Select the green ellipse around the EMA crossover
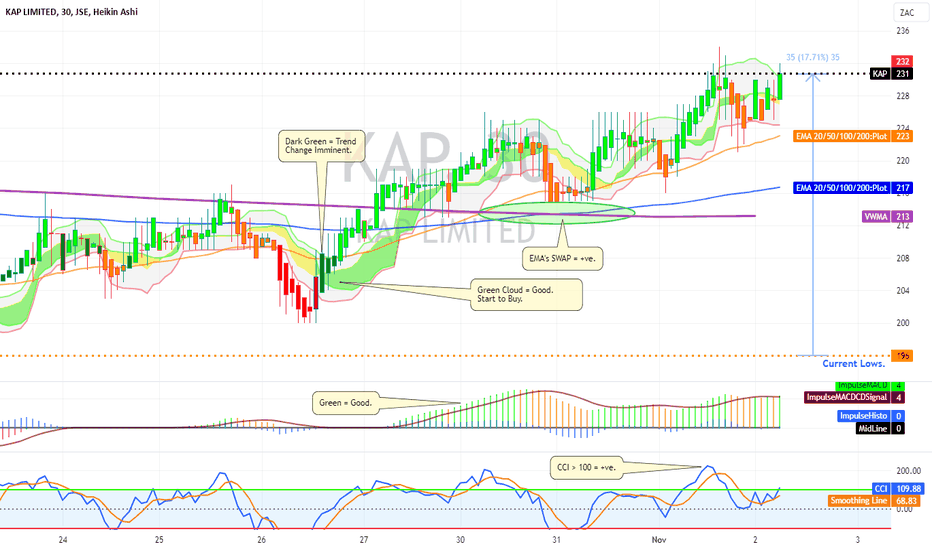Image resolution: width=932 pixels, height=550 pixels. (x=557, y=212)
